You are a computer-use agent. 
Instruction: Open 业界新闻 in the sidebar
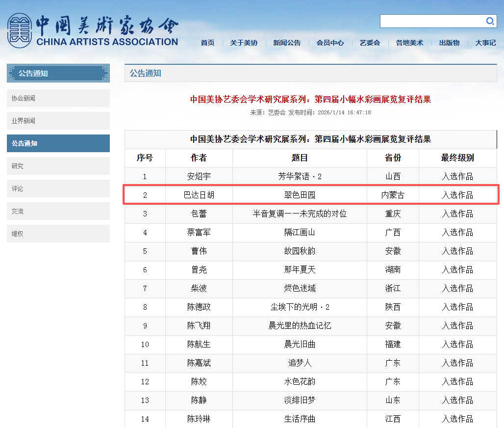(58, 121)
